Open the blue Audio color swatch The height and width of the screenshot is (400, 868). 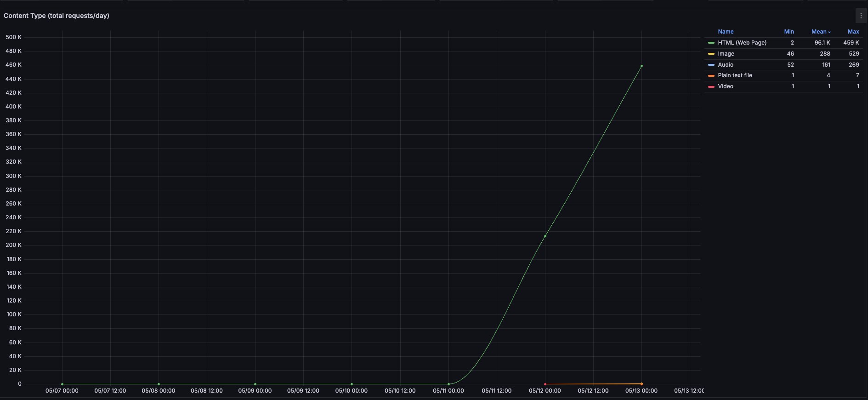[711, 65]
